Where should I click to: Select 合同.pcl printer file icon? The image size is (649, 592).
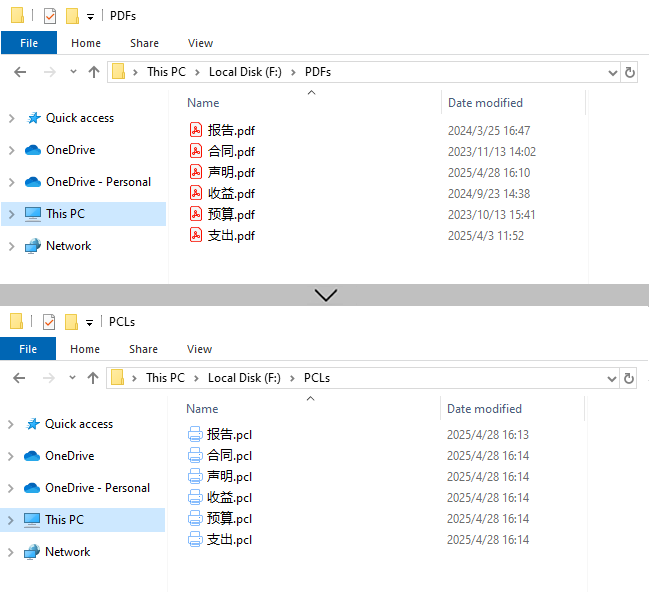pos(195,455)
